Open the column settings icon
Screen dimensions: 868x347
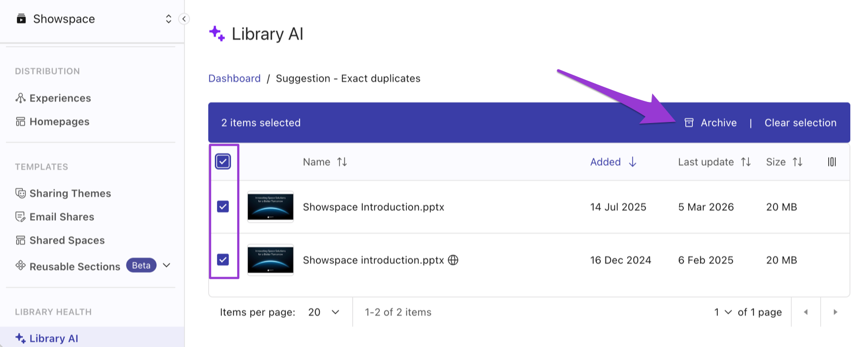(x=832, y=162)
